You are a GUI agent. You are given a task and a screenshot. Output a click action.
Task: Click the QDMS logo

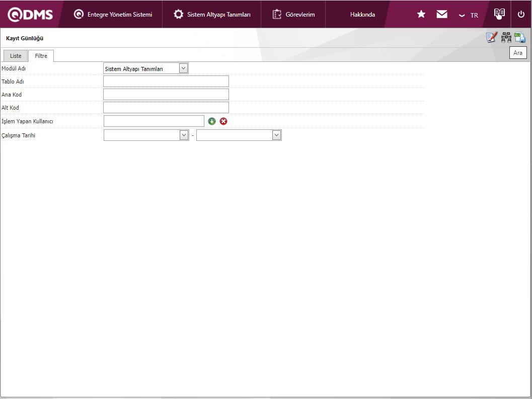(30, 15)
